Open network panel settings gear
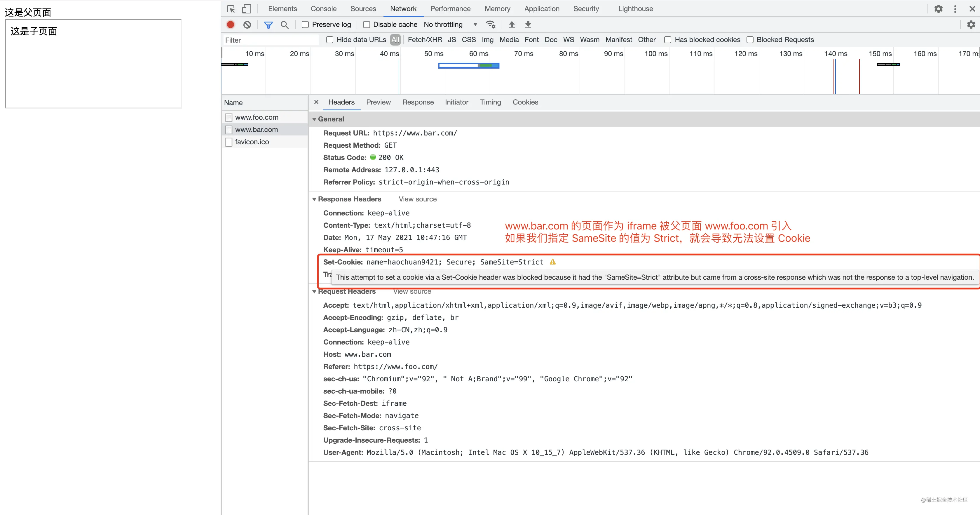980x515 pixels. [x=971, y=25]
